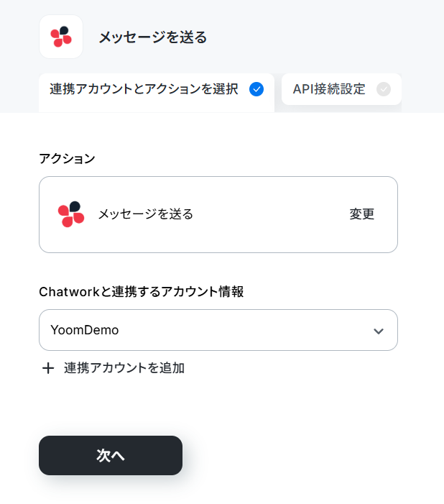
Task: Click the blue checkmark on the account selection tab
Action: [256, 89]
